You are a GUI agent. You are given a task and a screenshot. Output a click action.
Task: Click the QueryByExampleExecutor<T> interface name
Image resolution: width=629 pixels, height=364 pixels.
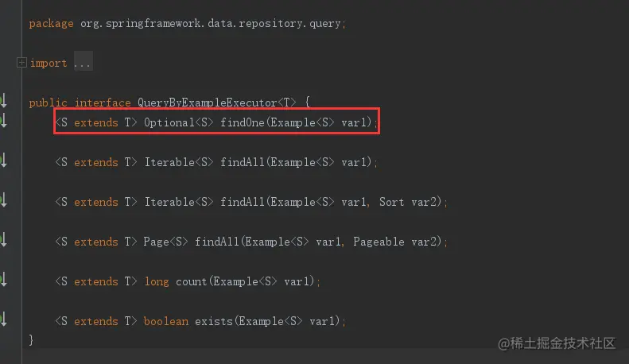(x=217, y=103)
